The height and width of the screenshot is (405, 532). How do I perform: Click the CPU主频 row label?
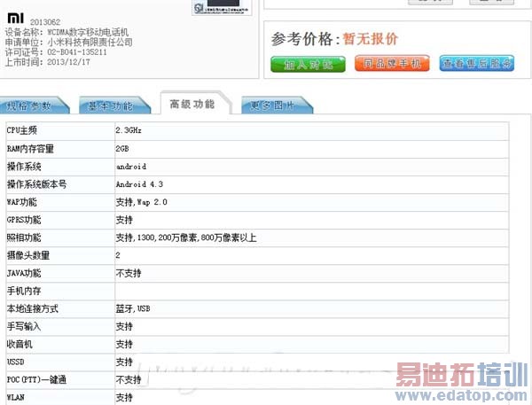[22, 130]
